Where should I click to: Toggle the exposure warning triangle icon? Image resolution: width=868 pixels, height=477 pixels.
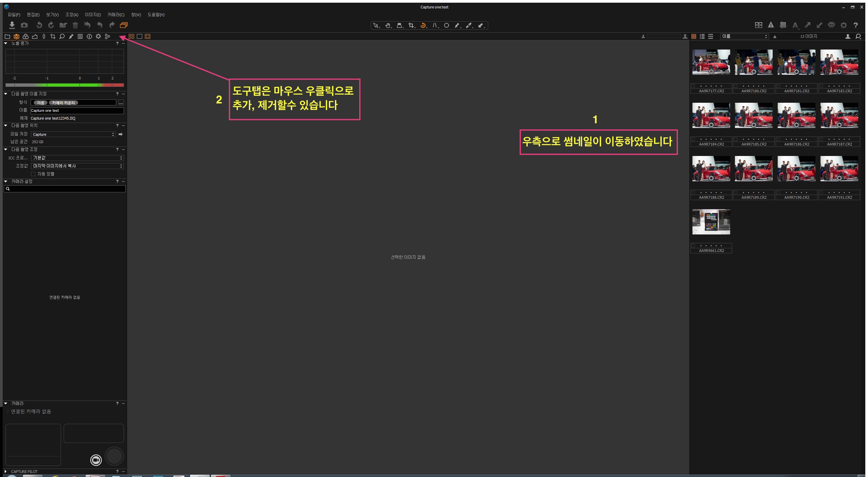pyautogui.click(x=771, y=25)
